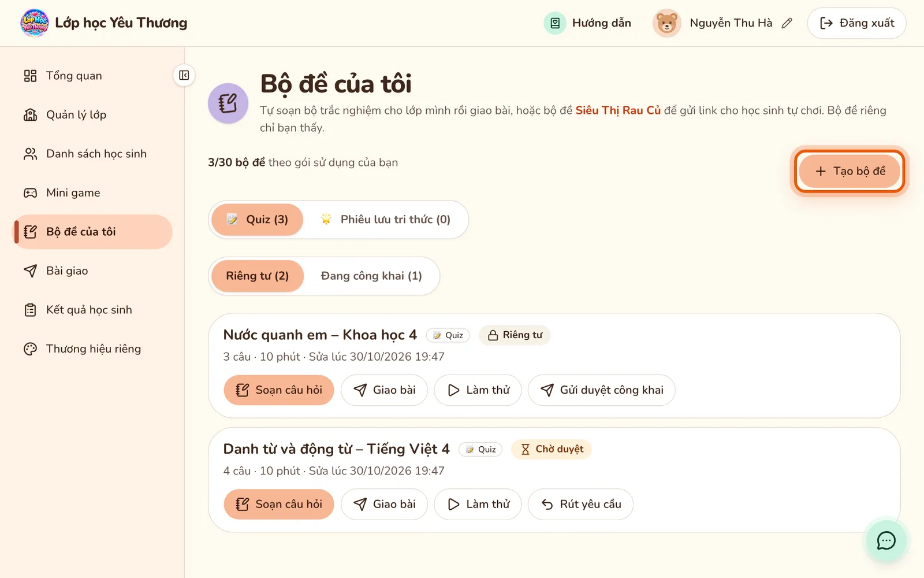Open the Nước quanh em – Khoa học 4 title
Viewport: 924px width, 578px height.
point(320,335)
